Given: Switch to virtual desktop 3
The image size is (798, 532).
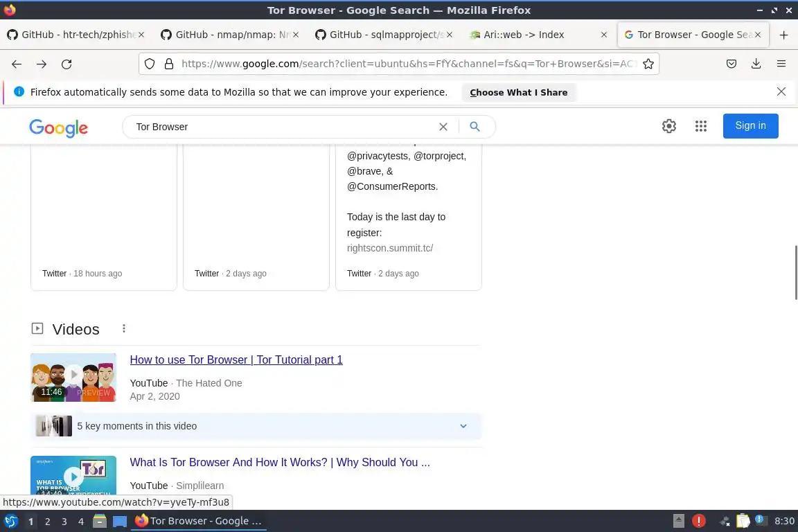Looking at the screenshot, I should click(x=64, y=522).
